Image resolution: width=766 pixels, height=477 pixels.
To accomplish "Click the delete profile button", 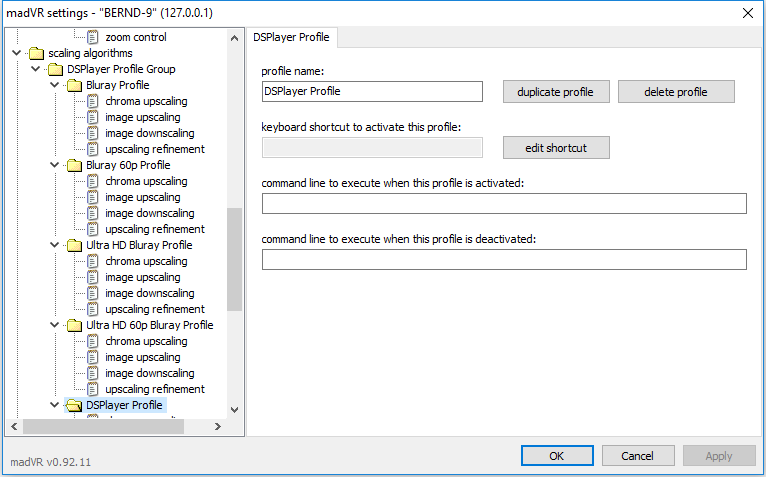I will (676, 92).
